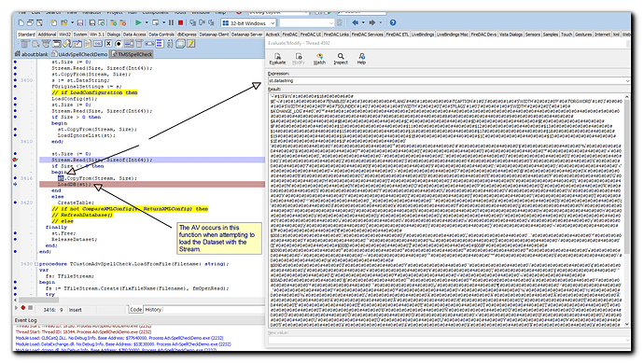Open the Forward arrow history dropdown
The width and height of the screenshot is (644, 364).
381,22
